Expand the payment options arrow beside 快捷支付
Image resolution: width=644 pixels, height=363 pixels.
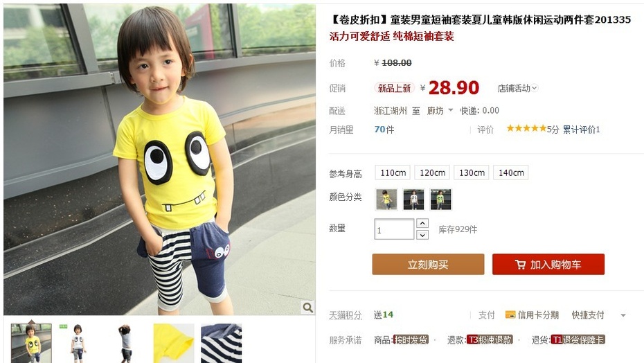point(623,315)
